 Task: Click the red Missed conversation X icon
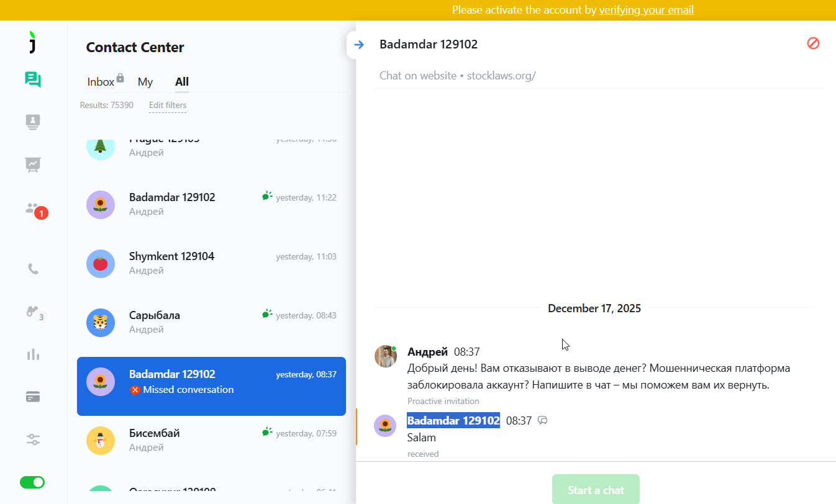[135, 390]
